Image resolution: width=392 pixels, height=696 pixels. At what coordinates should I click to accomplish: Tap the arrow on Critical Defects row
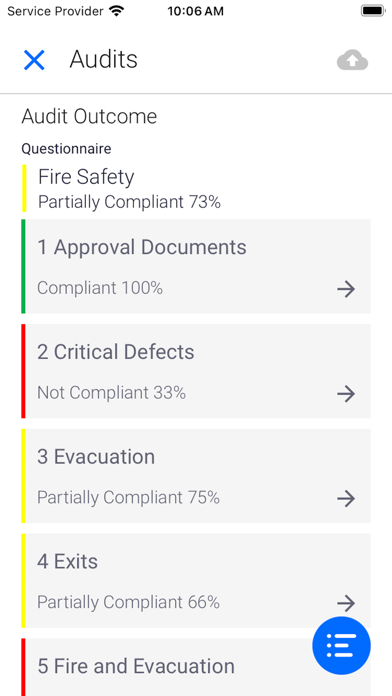346,394
